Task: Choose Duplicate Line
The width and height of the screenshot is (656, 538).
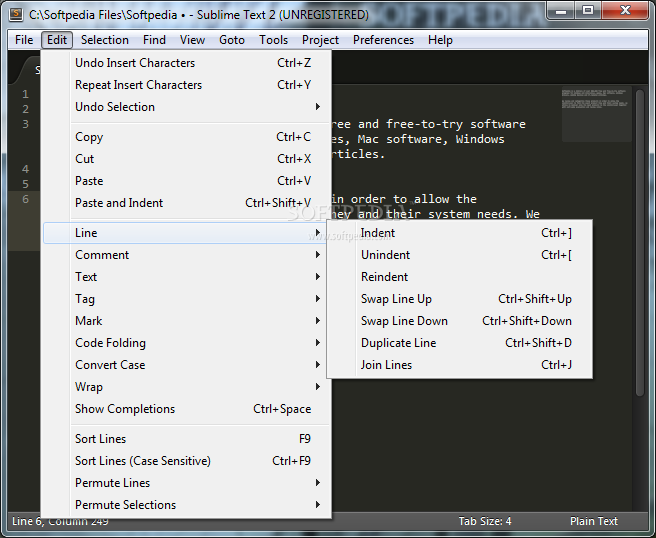Action: pyautogui.click(x=460, y=343)
